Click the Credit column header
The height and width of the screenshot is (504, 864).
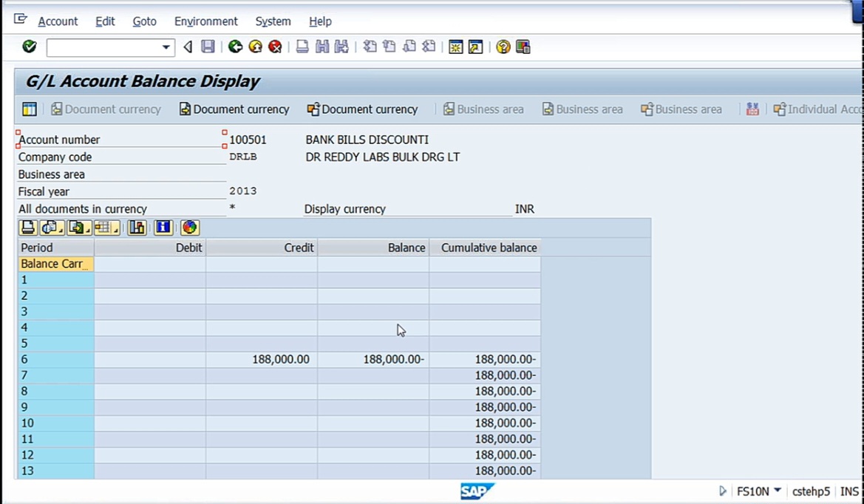point(262,248)
